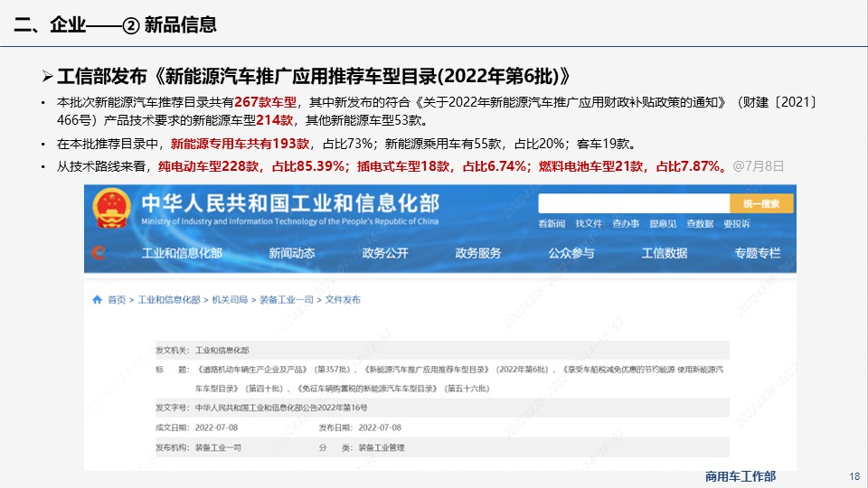
Task: Select the 公众参与 navigation menu
Action: pos(571,253)
